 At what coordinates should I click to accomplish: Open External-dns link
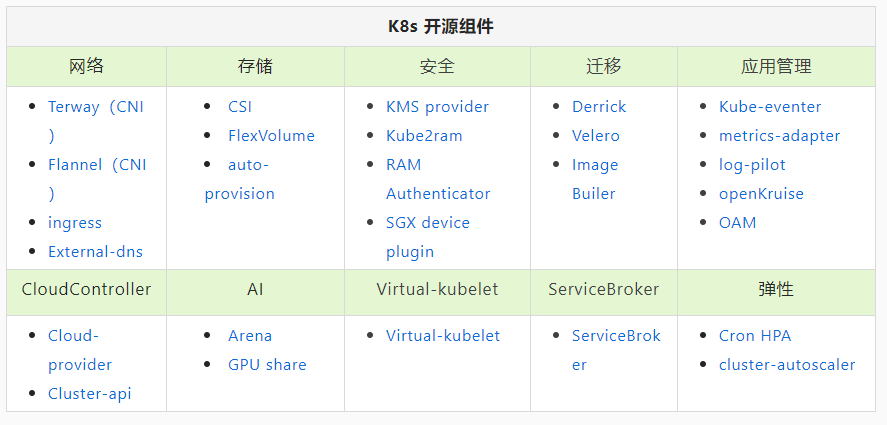pos(95,252)
